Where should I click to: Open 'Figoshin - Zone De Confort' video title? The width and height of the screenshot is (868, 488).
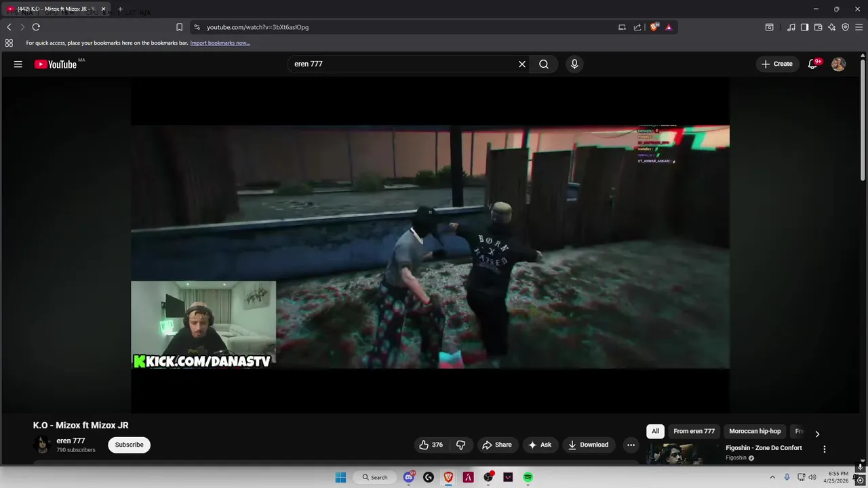coord(764,448)
